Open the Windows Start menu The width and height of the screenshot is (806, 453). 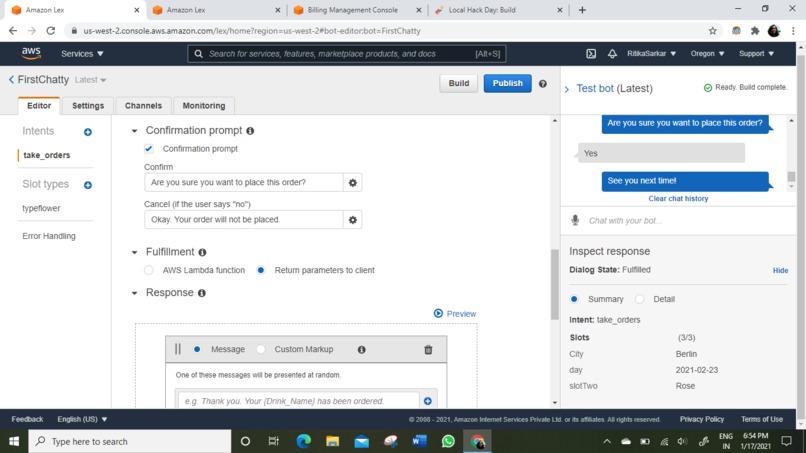tap(14, 441)
